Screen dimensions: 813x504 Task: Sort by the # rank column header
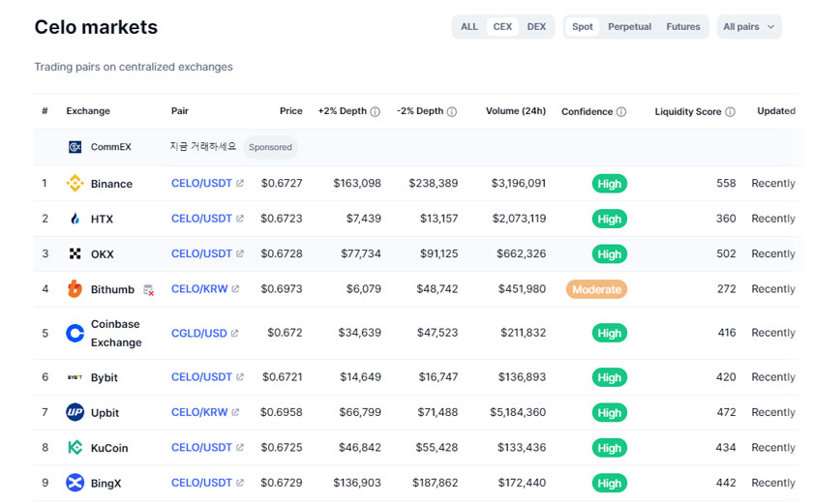click(x=45, y=111)
